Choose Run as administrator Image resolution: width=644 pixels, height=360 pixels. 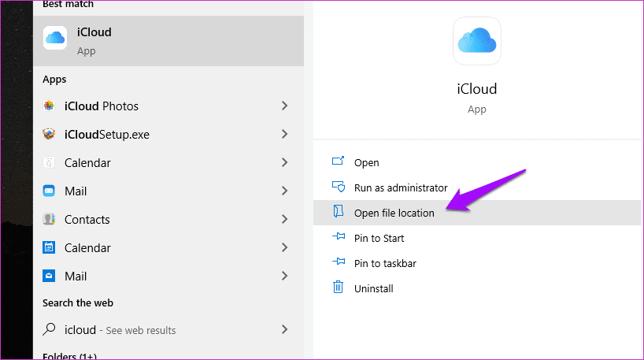[477, 187]
